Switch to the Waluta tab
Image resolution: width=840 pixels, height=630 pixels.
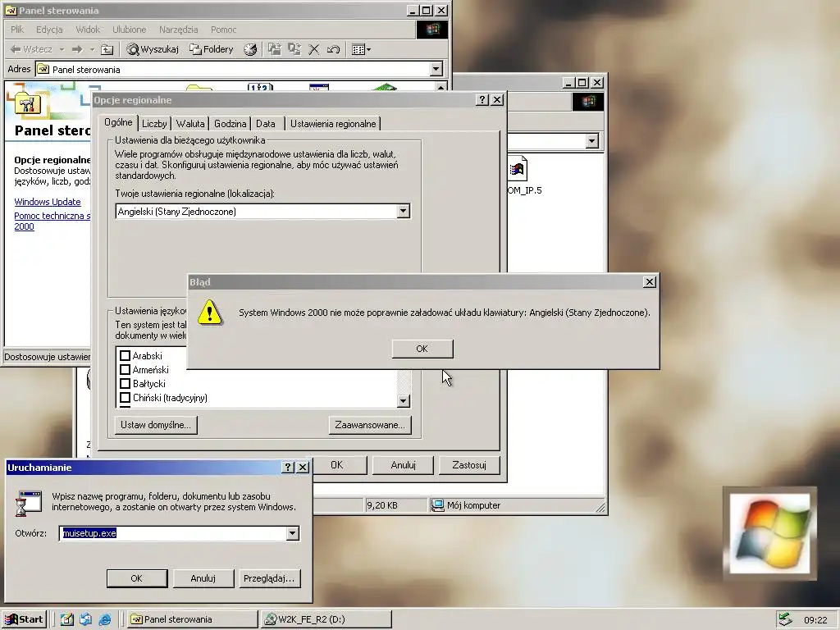click(x=190, y=124)
